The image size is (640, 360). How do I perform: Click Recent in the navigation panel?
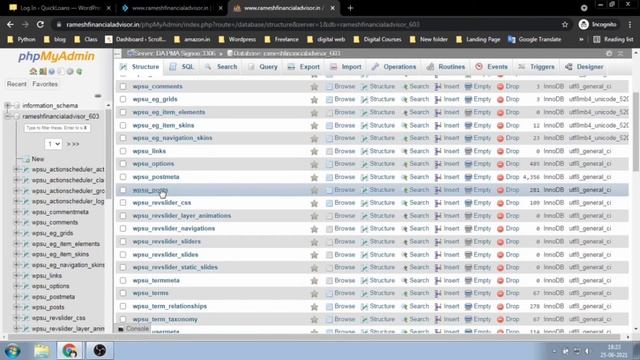pyautogui.click(x=17, y=84)
